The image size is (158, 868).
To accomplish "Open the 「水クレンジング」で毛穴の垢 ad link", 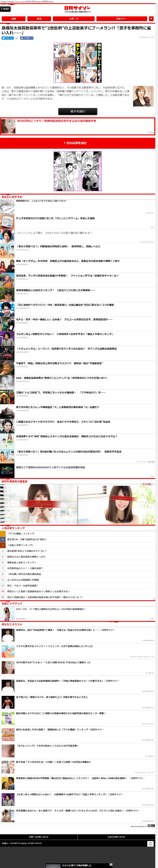I will (47, 745).
